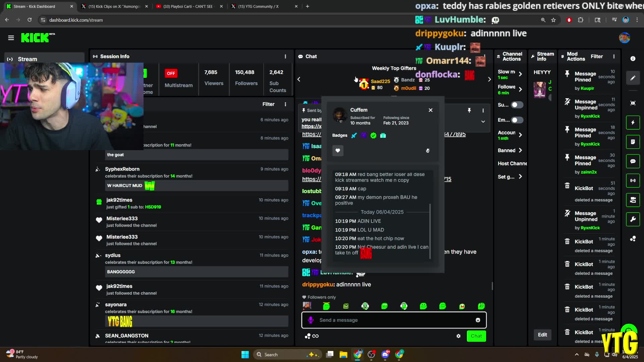Open the Stream tab in sidebar

[45, 59]
